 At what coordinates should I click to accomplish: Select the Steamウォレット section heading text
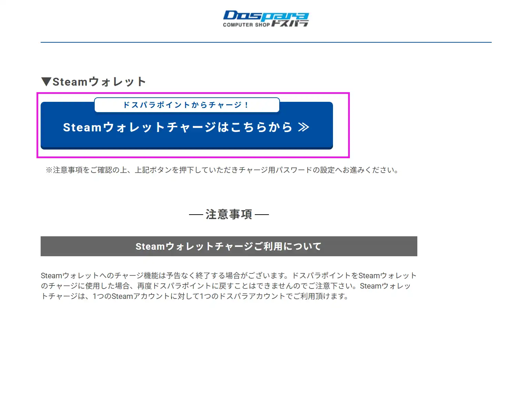(99, 82)
